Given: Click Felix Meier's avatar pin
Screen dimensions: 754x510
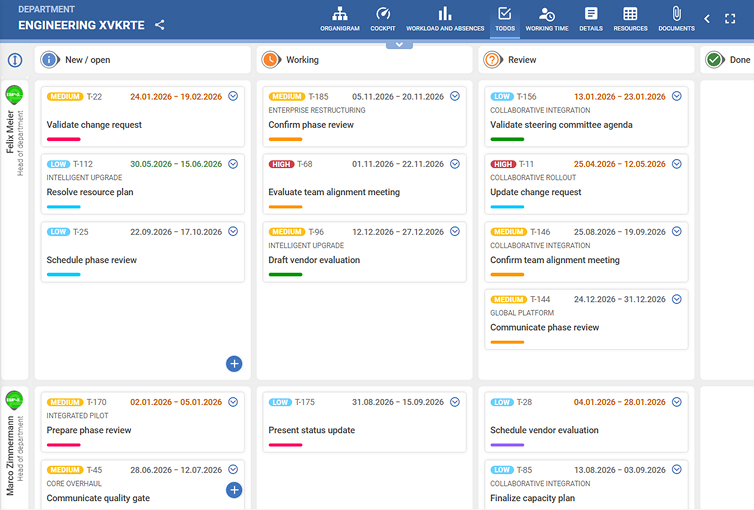Looking at the screenshot, I should click(x=14, y=95).
